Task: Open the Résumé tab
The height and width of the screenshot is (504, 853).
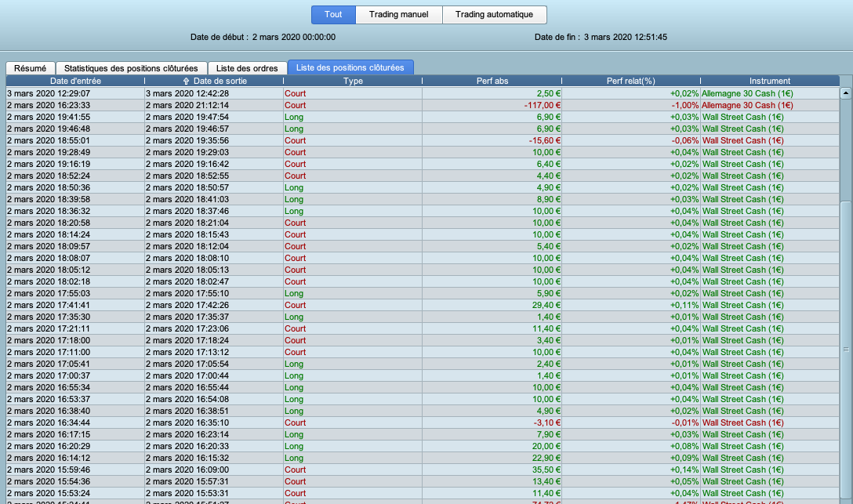Action: [x=30, y=68]
